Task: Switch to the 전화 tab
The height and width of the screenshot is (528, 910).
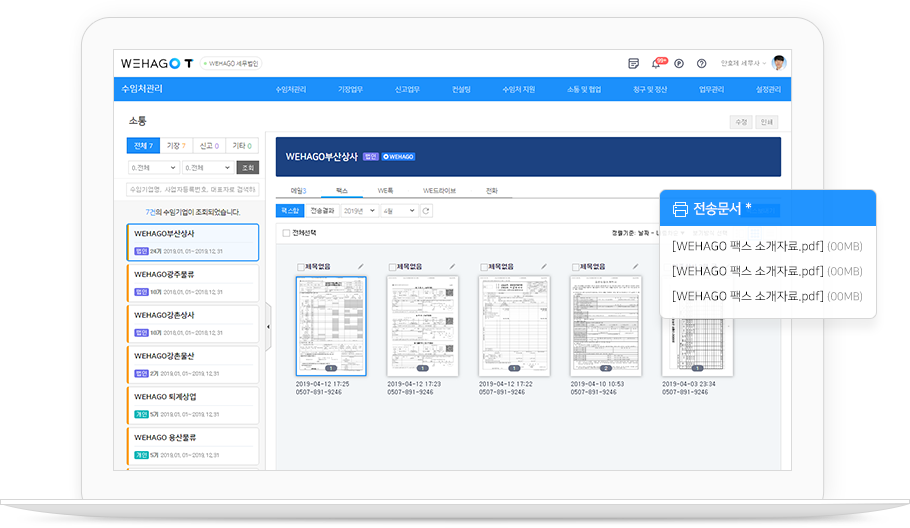Action: pos(492,190)
